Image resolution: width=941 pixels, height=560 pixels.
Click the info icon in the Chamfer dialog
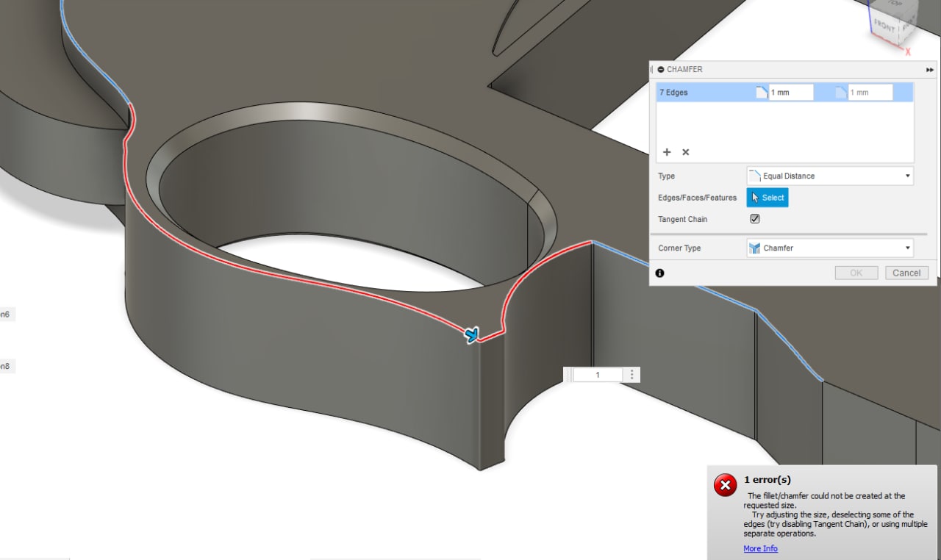659,273
